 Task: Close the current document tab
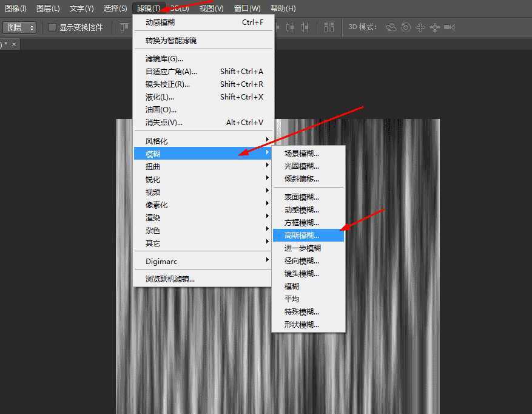[x=15, y=44]
